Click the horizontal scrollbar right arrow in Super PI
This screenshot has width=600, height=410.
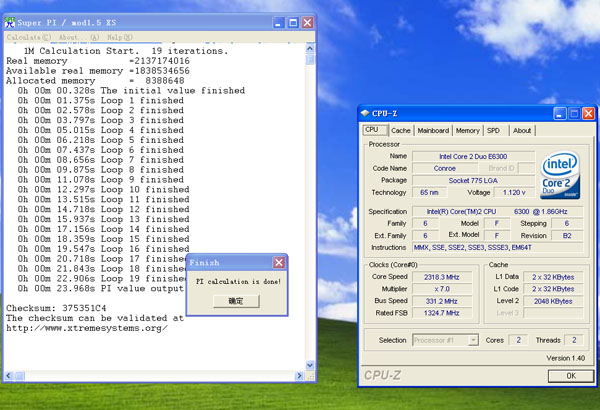click(300, 376)
